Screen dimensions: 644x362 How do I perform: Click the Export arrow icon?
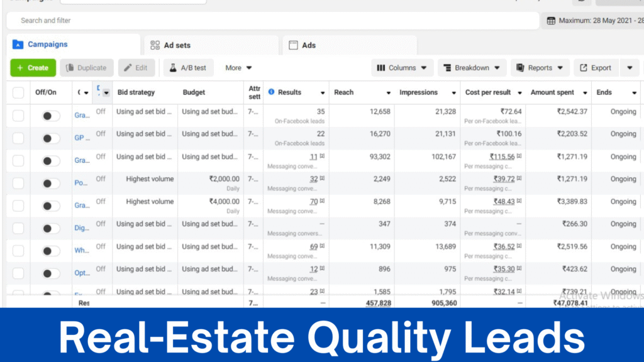584,68
